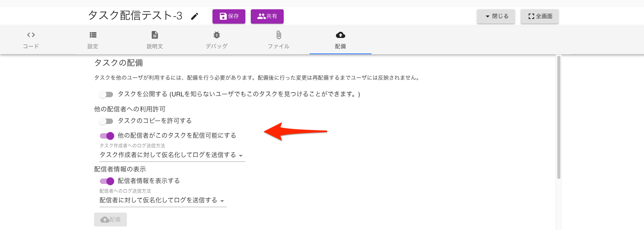This screenshot has width=644, height=230.
Task: Click the code brackets icon
Action: click(x=31, y=35)
